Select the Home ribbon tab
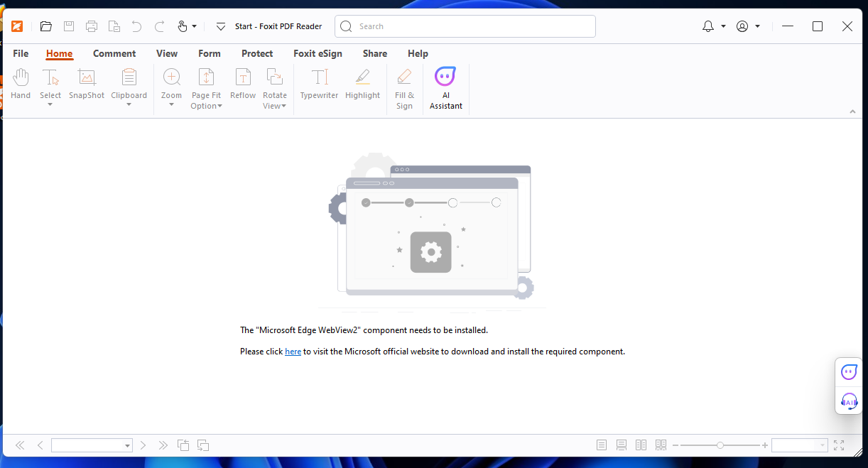 tap(60, 53)
